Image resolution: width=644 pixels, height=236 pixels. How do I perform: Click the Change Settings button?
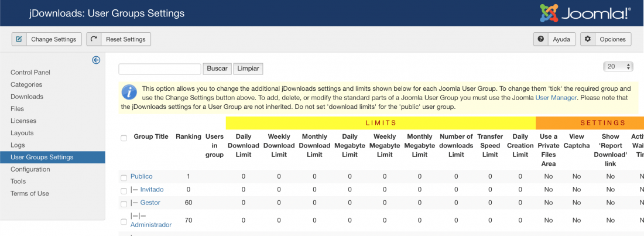click(x=46, y=39)
